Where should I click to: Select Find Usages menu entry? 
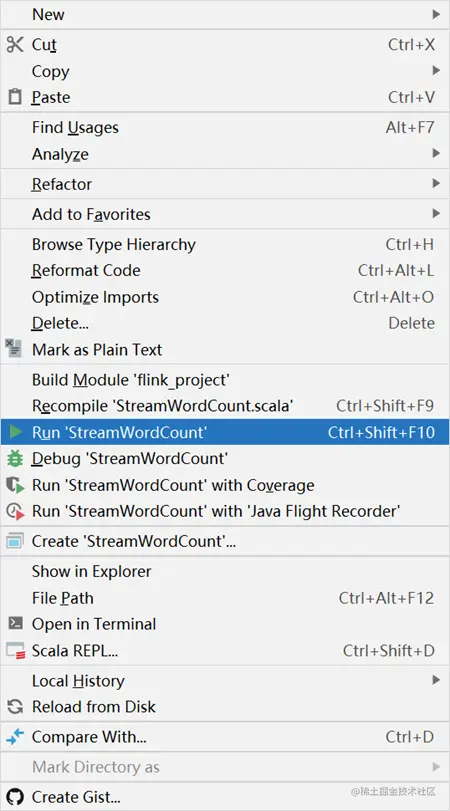(225, 127)
